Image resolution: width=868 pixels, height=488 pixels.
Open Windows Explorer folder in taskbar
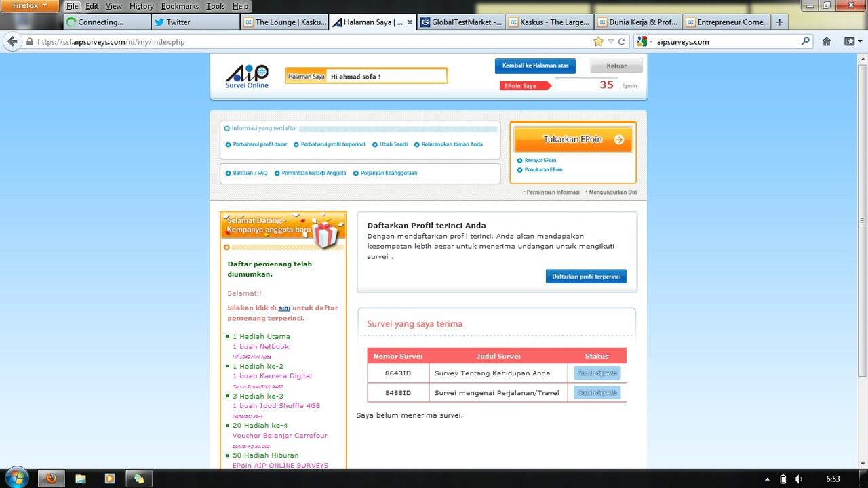[81, 479]
